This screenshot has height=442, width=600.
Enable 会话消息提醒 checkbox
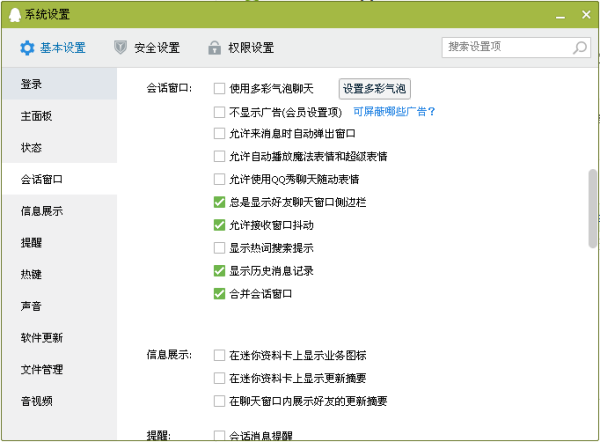click(x=219, y=435)
